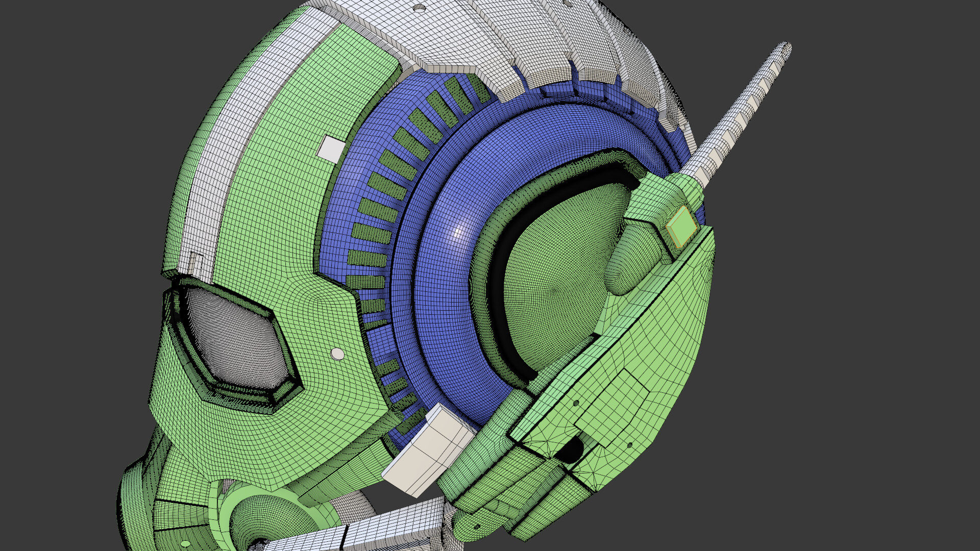Click the small white square patch on green helmet panel
The width and height of the screenshot is (980, 551).
click(331, 149)
